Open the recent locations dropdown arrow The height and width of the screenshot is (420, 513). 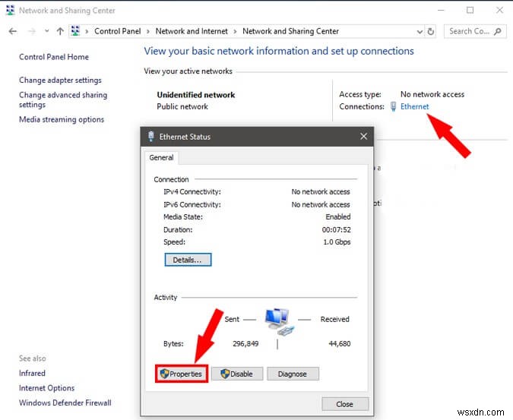point(47,31)
